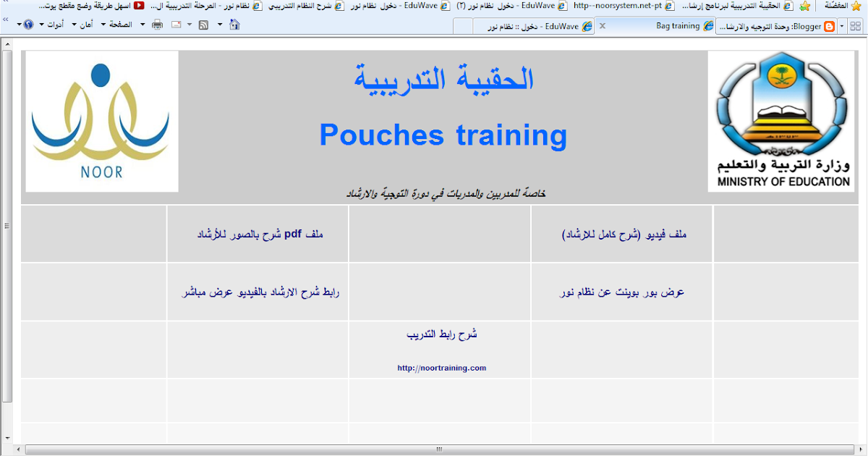The height and width of the screenshot is (456, 868).
Task: Open رابط شرح الارشاد بالفيديو link
Action: (x=260, y=292)
